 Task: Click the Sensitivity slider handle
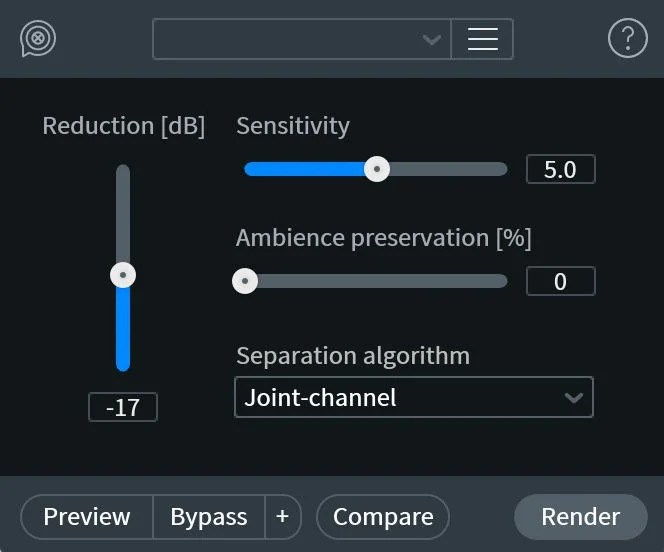tap(376, 169)
